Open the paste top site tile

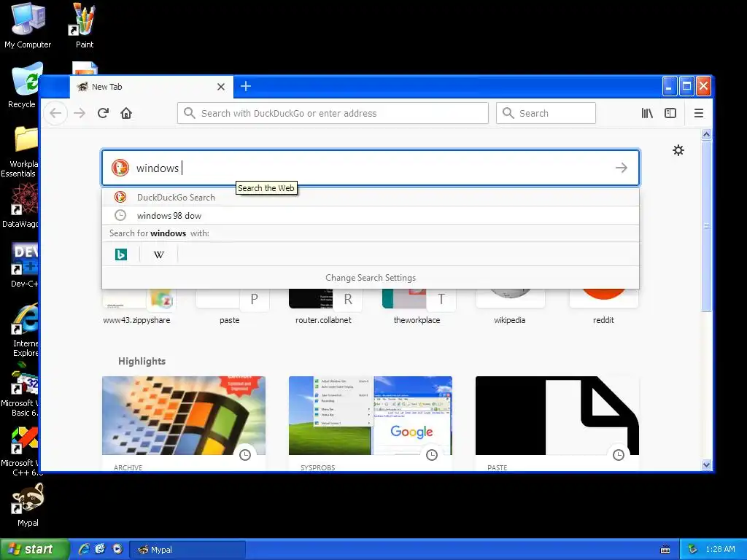(x=230, y=306)
